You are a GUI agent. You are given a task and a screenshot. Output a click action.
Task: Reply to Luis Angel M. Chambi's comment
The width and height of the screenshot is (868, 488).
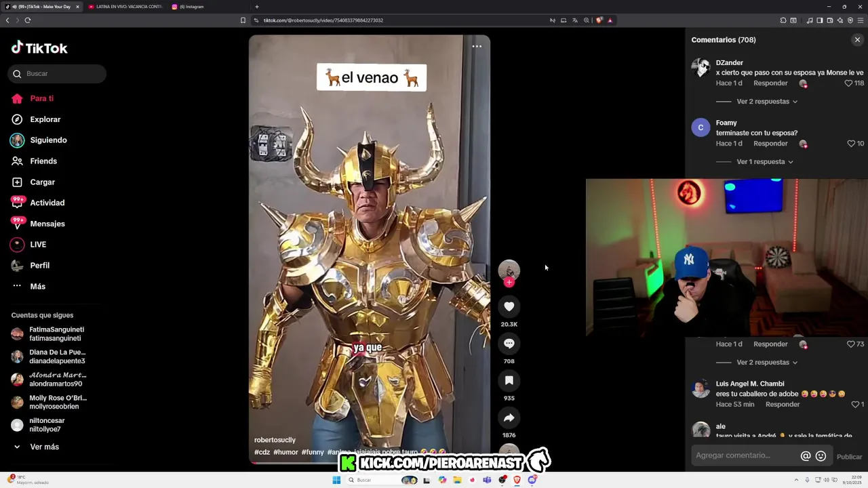pos(783,405)
